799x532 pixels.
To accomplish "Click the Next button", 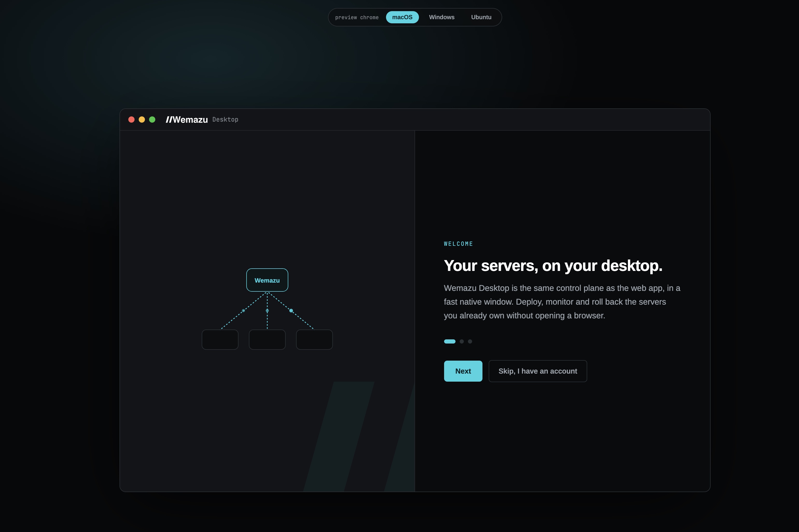I will pos(463,371).
